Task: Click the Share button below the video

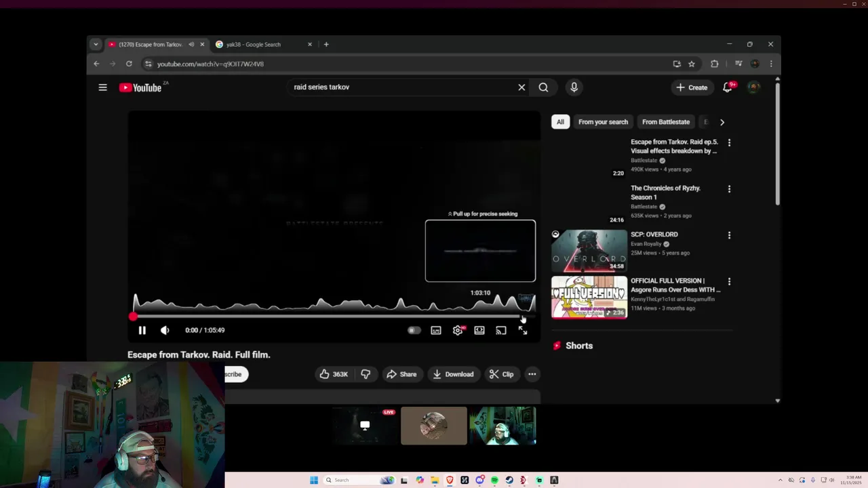Action: (x=401, y=374)
